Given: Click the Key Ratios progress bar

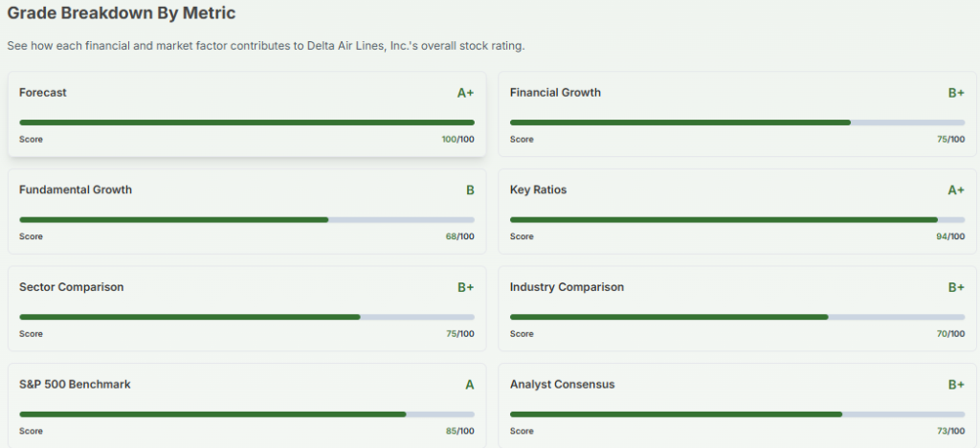Looking at the screenshot, I should 737,219.
